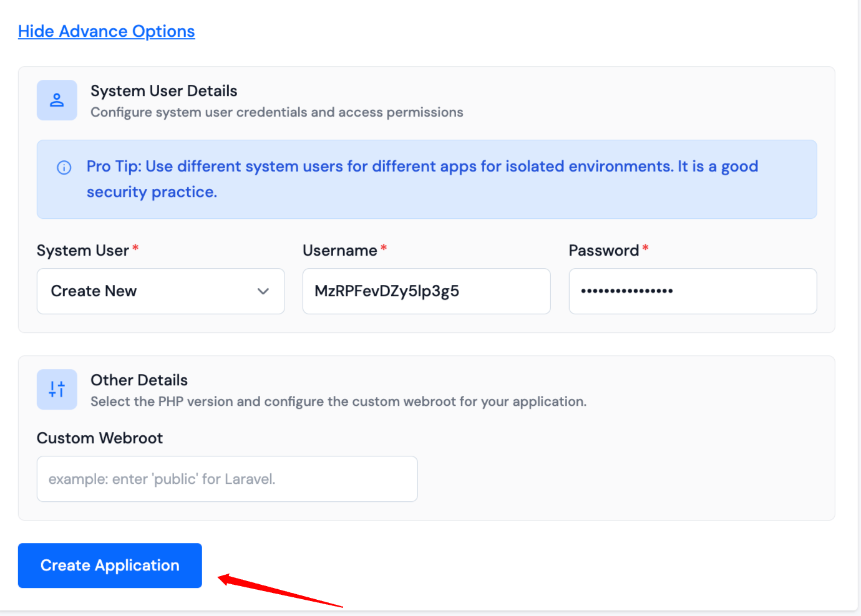Select the Custom Webroot text box
861x616 pixels.
click(227, 479)
